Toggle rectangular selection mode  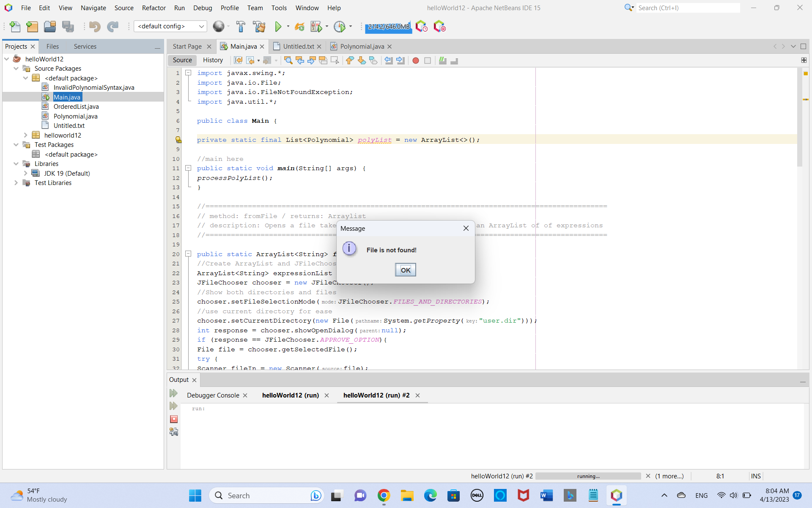tap(335, 60)
